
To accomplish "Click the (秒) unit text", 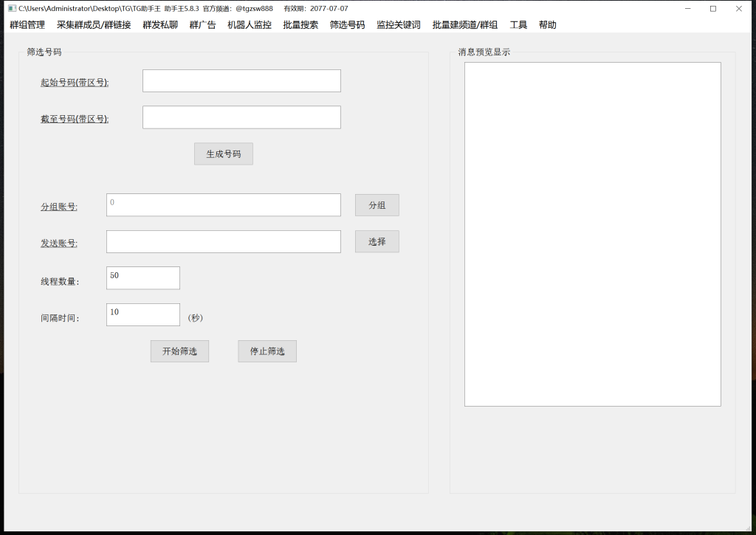I will tap(195, 318).
